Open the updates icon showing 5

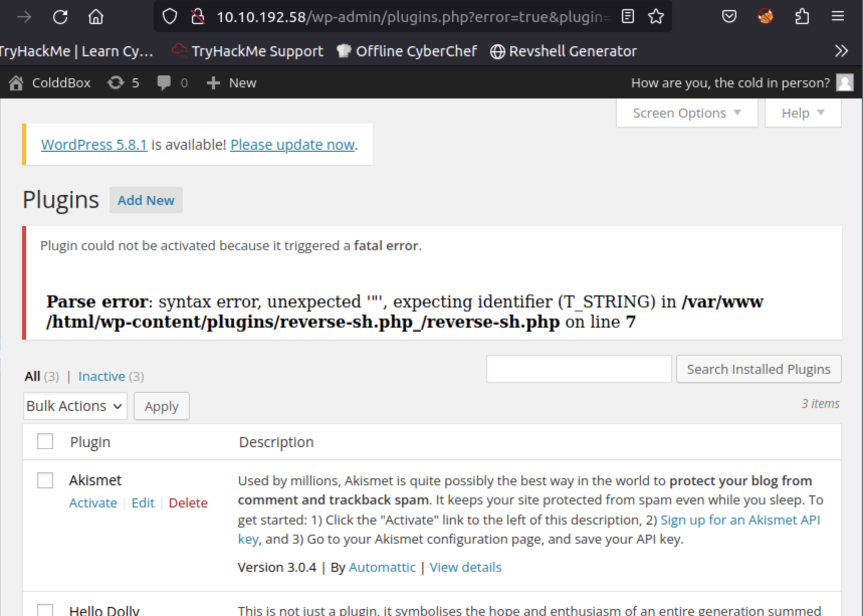[x=123, y=83]
